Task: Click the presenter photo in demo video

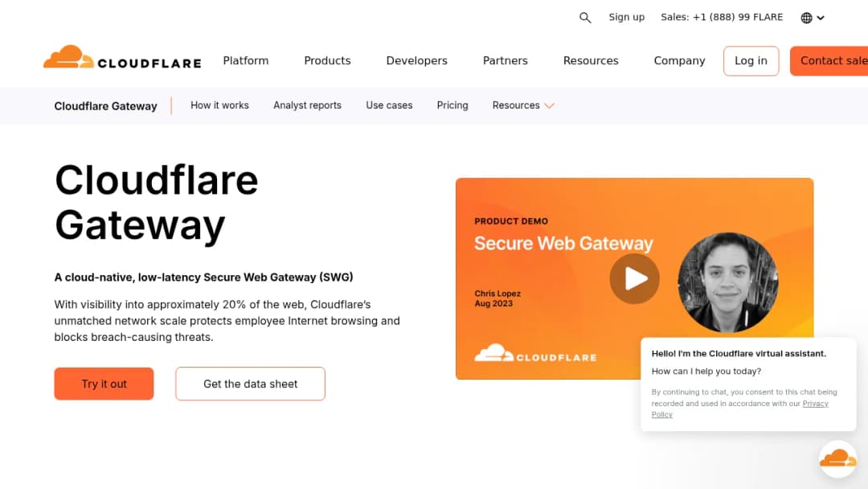Action: (728, 282)
